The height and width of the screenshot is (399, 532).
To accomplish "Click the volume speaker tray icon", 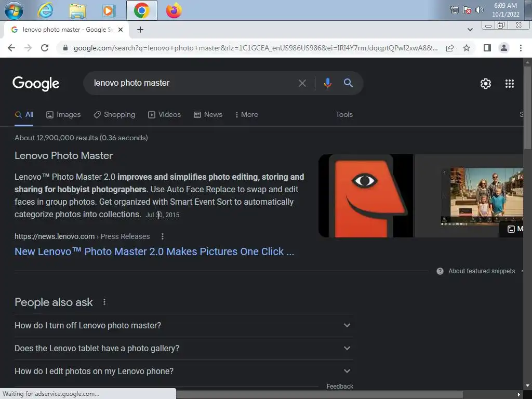I will tap(480, 10).
